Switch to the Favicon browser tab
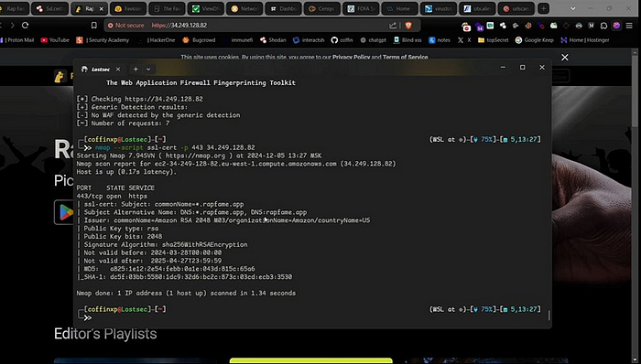 coord(128,8)
